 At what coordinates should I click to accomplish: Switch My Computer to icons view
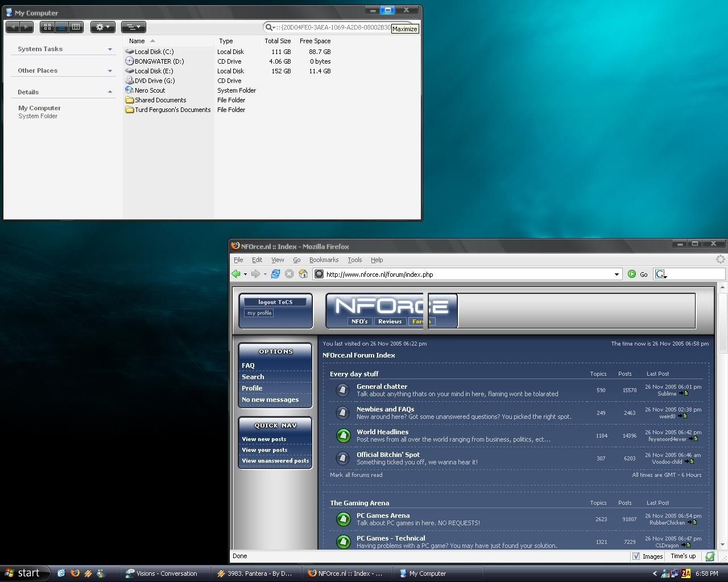(47, 27)
